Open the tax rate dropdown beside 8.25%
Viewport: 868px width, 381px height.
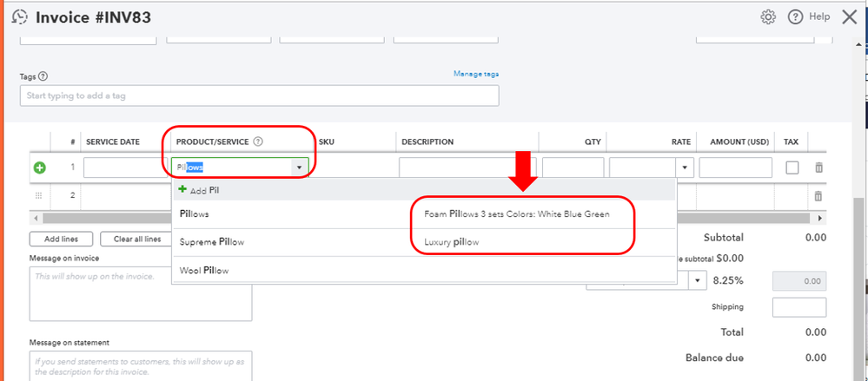700,281
